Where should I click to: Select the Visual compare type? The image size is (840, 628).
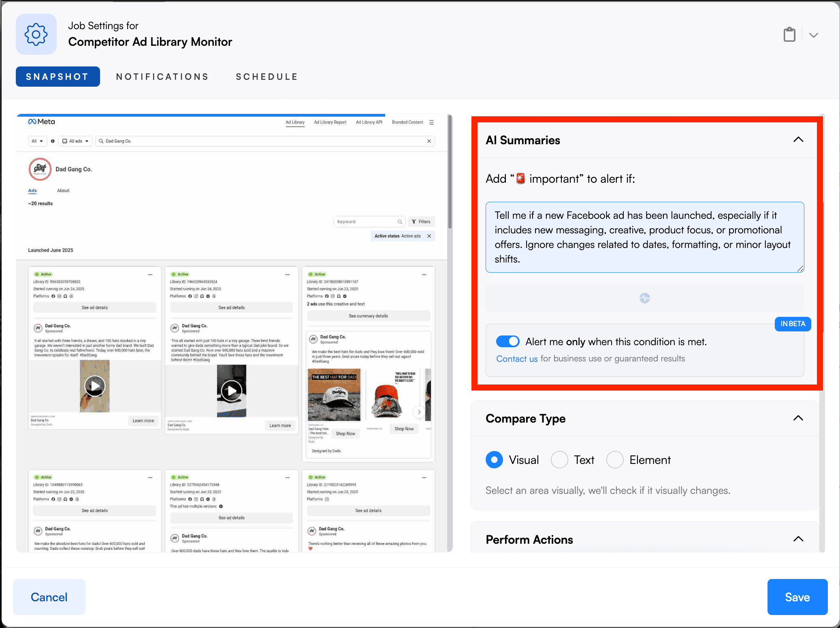point(494,460)
